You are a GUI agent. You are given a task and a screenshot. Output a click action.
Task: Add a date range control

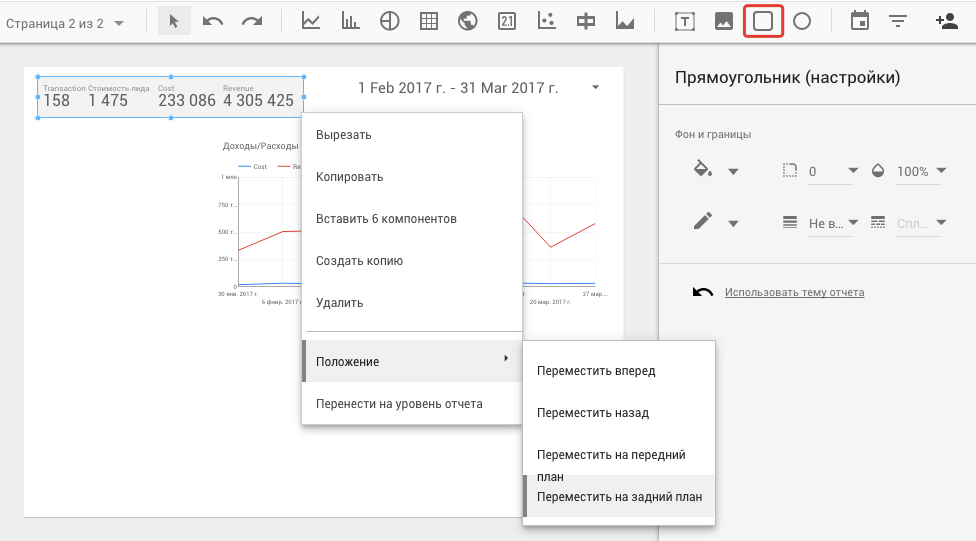859,21
